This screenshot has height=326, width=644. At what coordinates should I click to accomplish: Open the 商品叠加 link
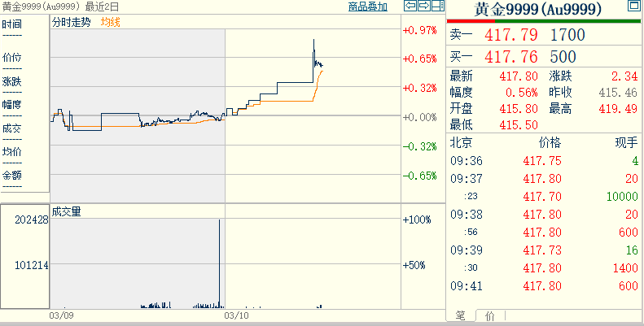pos(367,7)
